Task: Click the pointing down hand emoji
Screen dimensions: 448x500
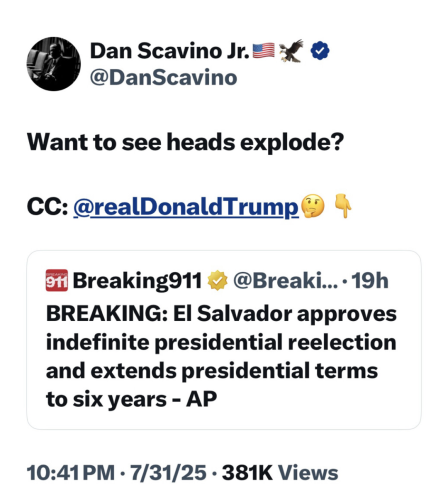Action: pyautogui.click(x=343, y=206)
